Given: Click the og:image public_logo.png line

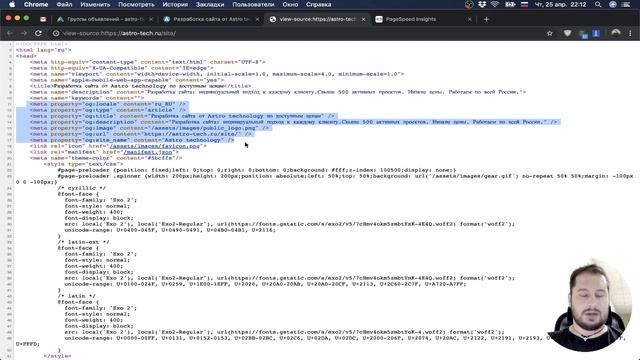Looking at the screenshot, I should [x=150, y=128].
